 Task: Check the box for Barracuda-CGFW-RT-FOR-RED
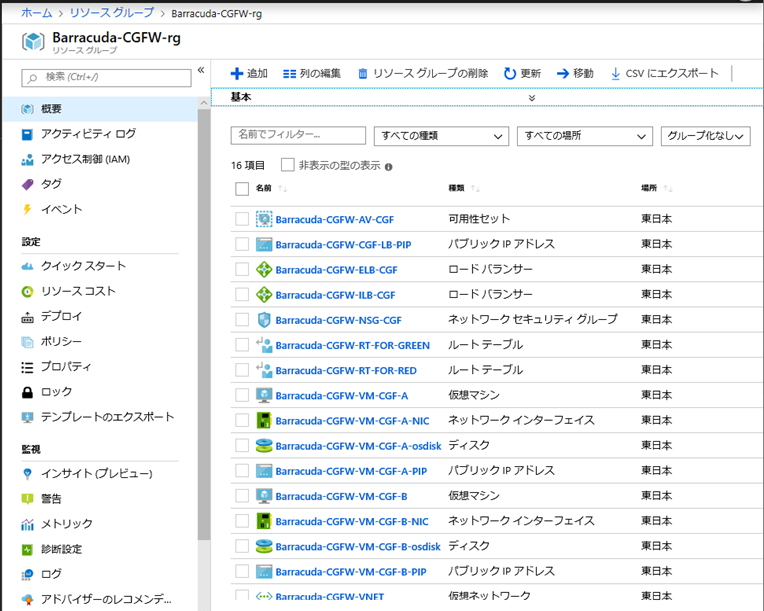click(242, 370)
